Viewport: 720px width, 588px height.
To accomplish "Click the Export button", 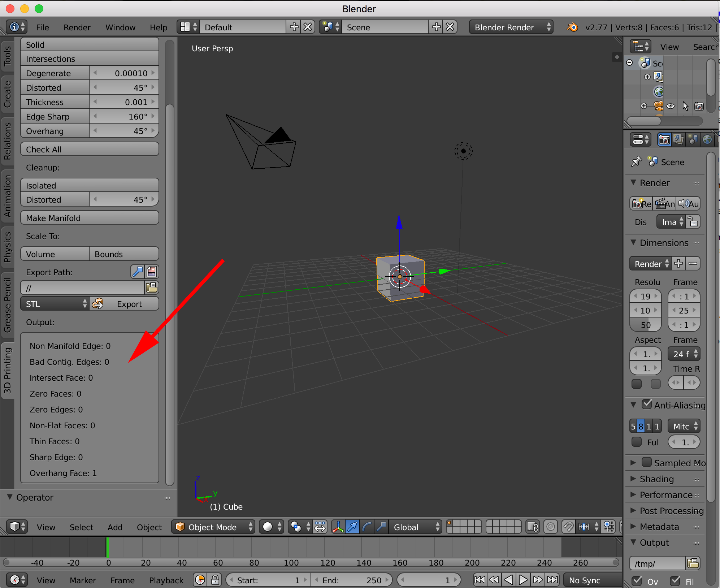I will [x=124, y=304].
